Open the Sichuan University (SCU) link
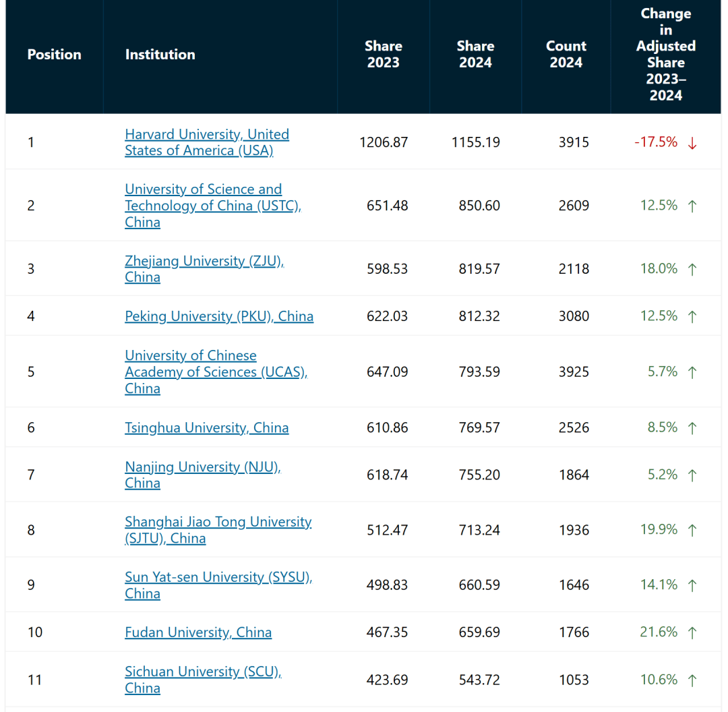 tap(203, 680)
